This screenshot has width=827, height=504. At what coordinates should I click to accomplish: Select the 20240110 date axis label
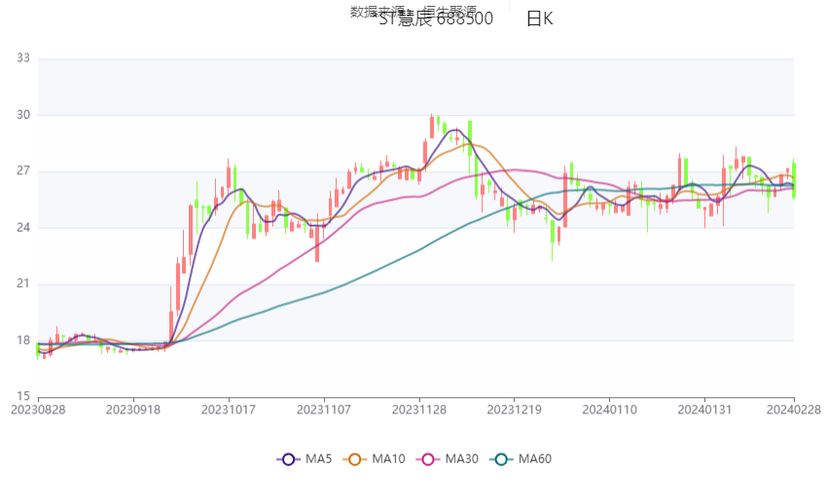tap(610, 410)
